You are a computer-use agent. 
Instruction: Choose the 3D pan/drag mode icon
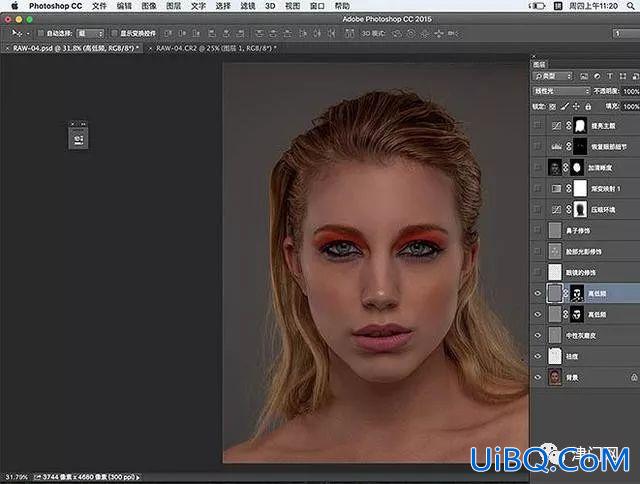pos(425,33)
